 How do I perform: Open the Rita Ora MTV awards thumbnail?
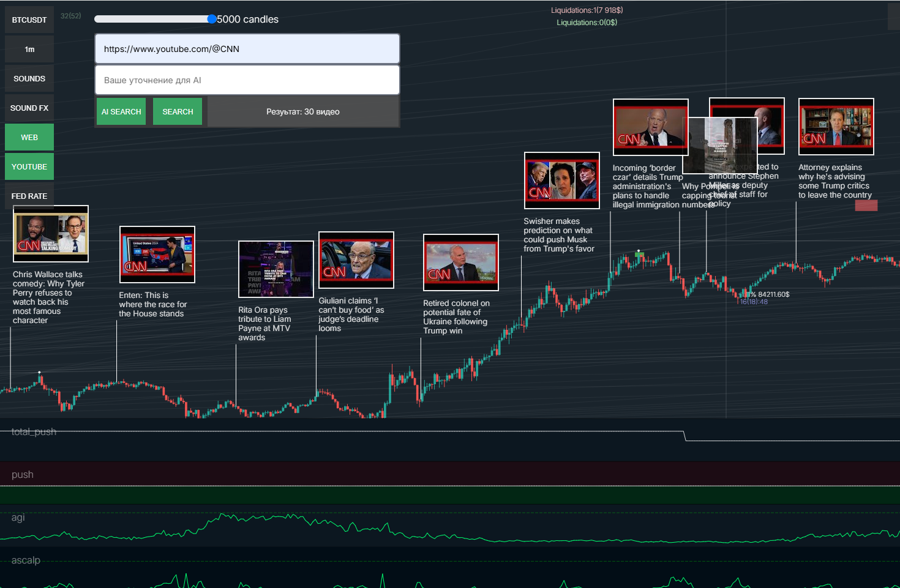pos(276,269)
